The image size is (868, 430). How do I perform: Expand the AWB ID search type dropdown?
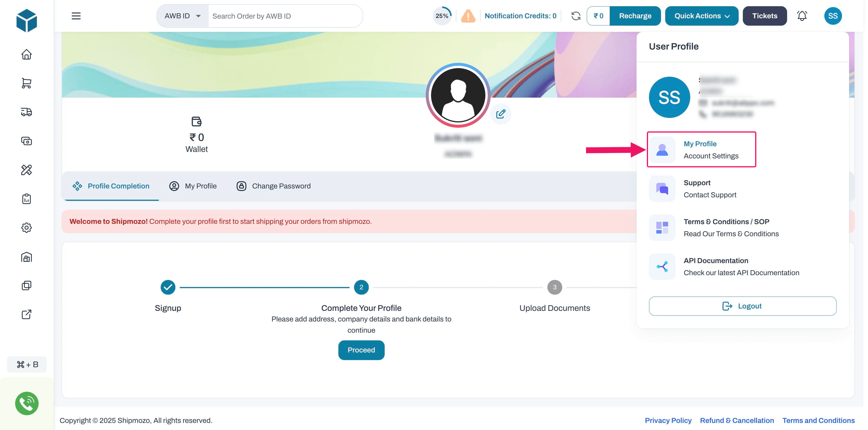[x=183, y=16]
